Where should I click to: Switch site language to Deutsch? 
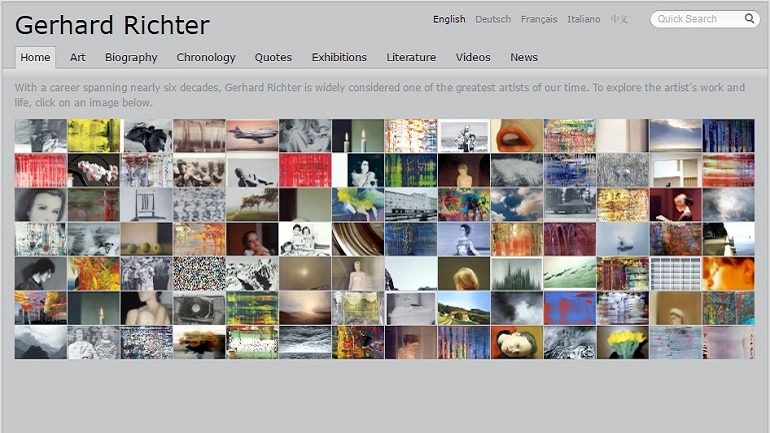click(x=493, y=19)
